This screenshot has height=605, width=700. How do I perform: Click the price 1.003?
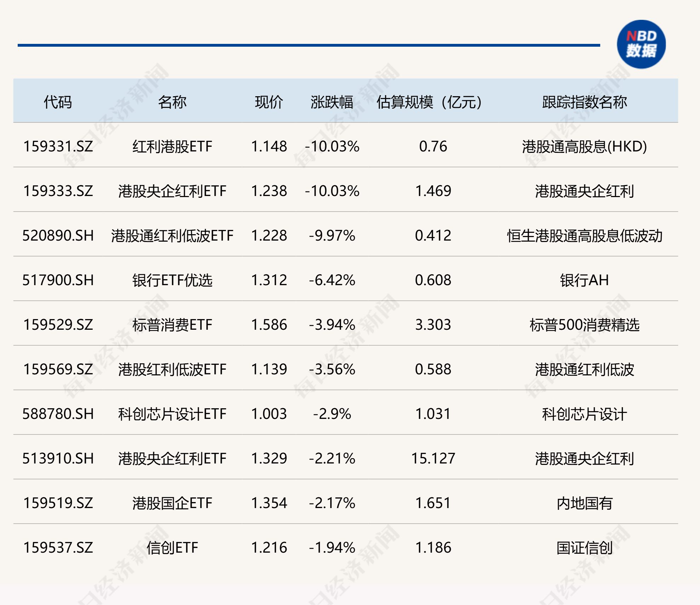click(x=269, y=414)
